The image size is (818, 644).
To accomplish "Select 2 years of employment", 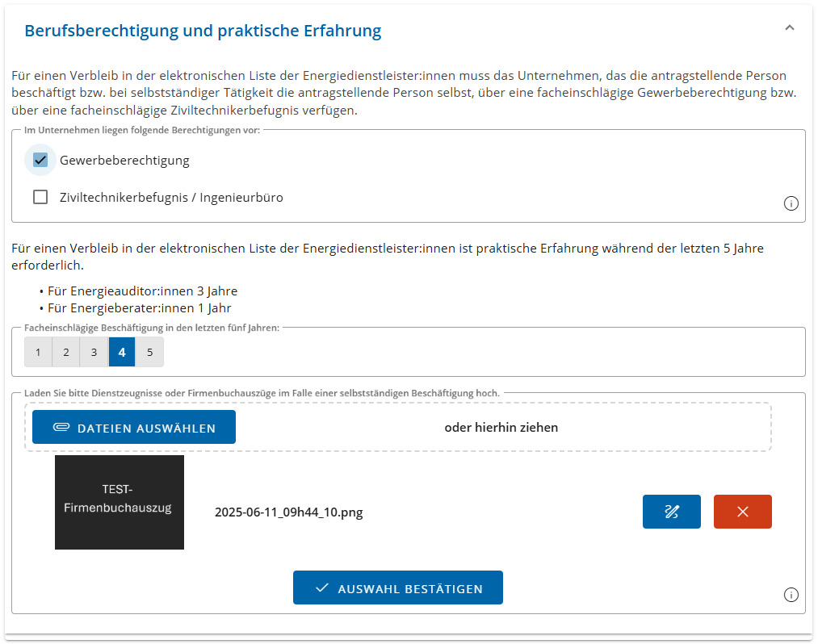I will tap(66, 352).
